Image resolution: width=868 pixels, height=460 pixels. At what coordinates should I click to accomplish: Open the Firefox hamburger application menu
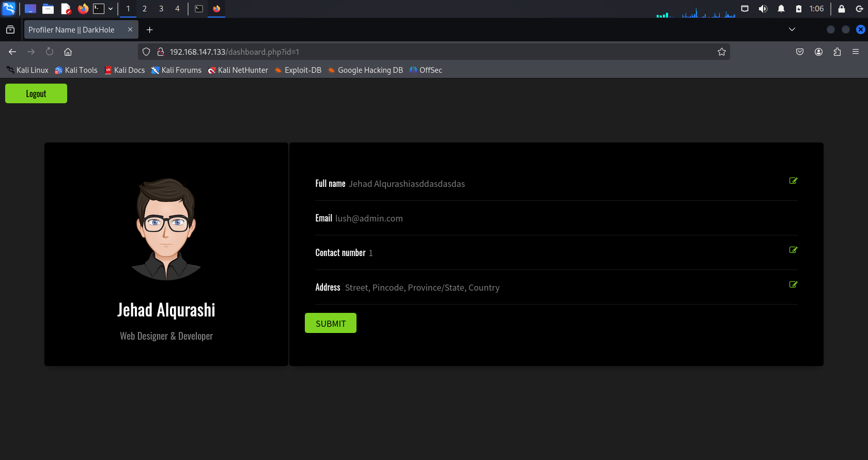tap(856, 52)
